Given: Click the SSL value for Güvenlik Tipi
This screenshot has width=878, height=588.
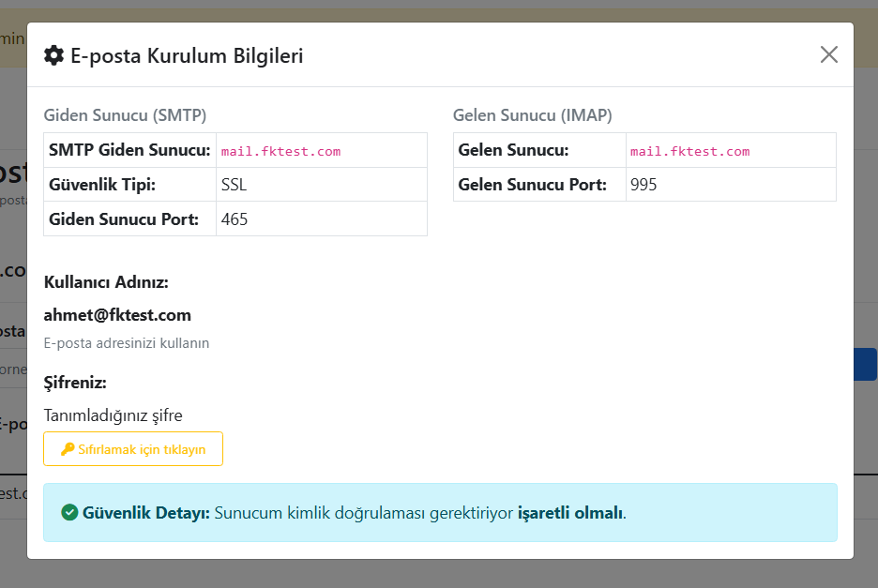Looking at the screenshot, I should point(234,185).
